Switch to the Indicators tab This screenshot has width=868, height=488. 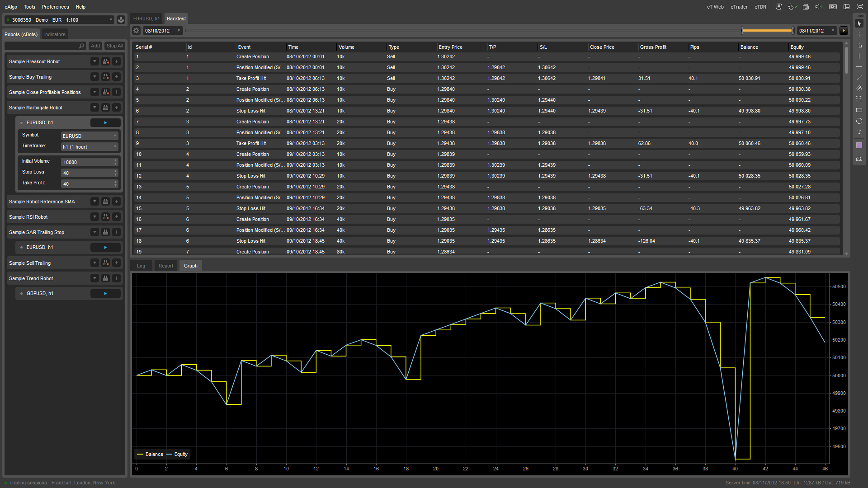[55, 34]
